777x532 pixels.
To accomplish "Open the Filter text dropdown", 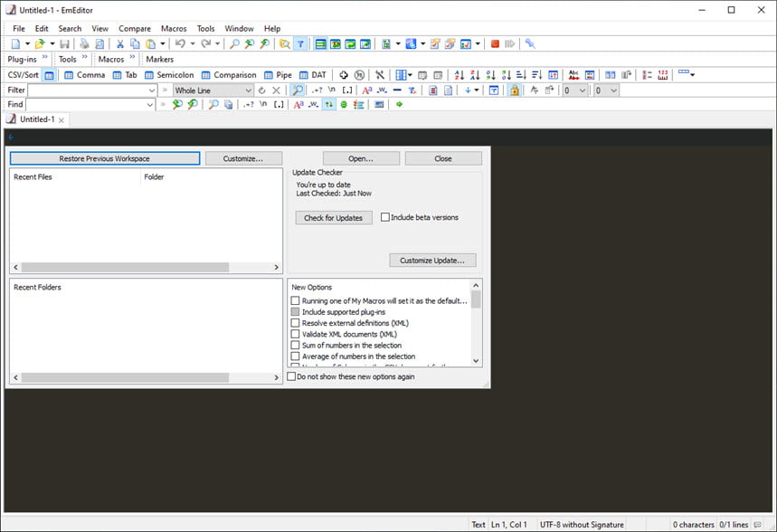I will tap(152, 90).
